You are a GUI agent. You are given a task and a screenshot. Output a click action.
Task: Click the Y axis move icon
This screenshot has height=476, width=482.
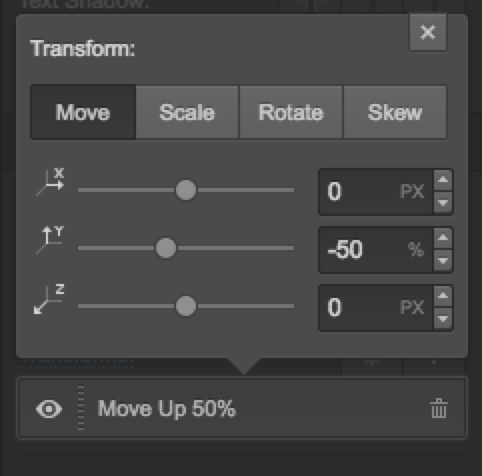(50, 240)
